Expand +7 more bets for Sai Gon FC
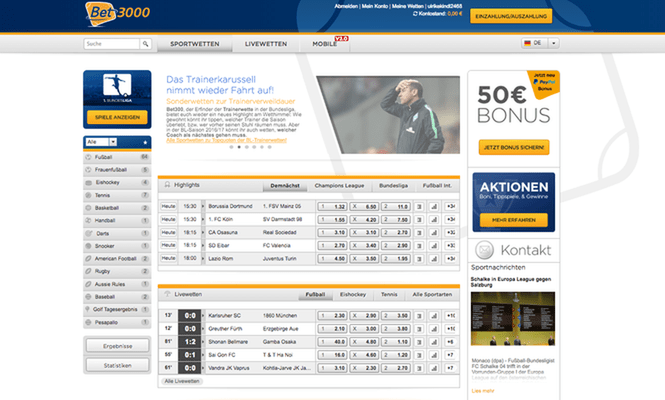The width and height of the screenshot is (665, 400). click(450, 355)
